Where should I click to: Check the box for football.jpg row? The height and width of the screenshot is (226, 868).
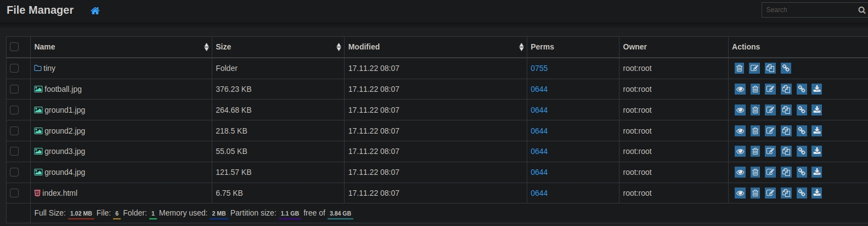coord(14,89)
